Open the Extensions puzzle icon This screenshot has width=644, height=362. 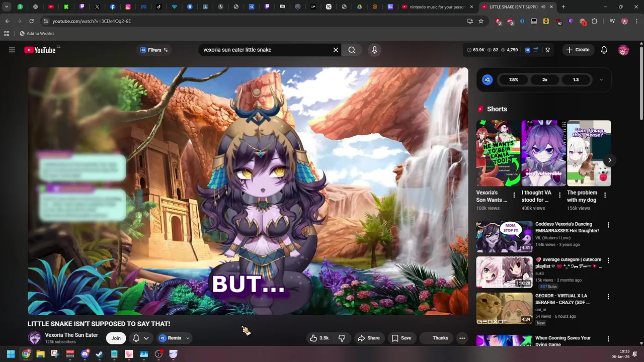(595, 21)
